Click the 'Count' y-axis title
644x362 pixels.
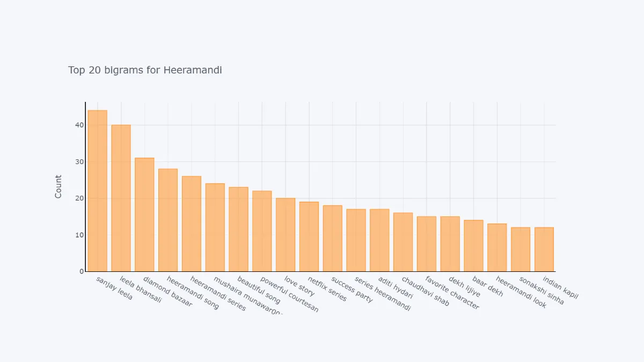click(x=58, y=187)
